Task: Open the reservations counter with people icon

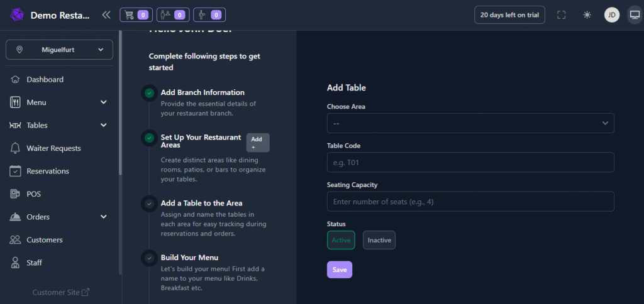Action: (172, 14)
